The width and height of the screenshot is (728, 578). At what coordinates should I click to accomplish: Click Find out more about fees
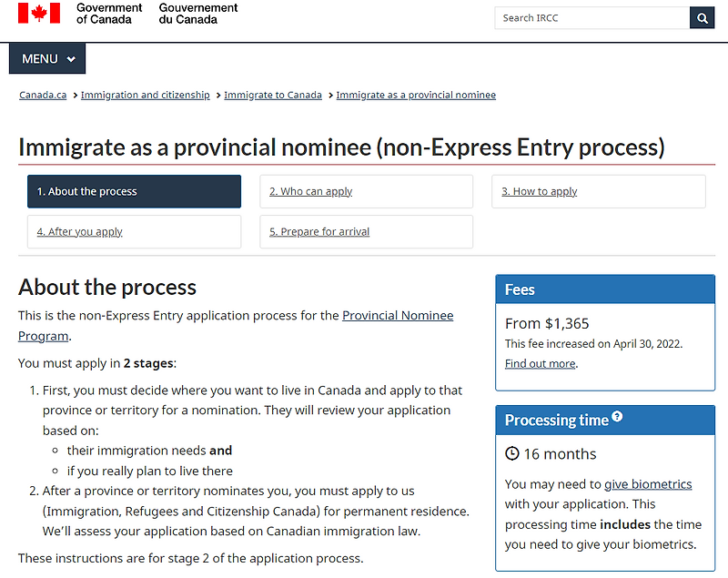(x=541, y=363)
